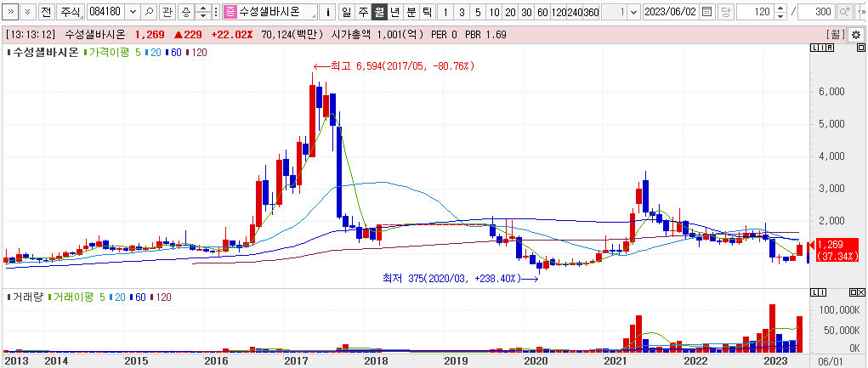Click the double down chevron icon
This screenshot has height=368, width=868.
pos(30,12)
